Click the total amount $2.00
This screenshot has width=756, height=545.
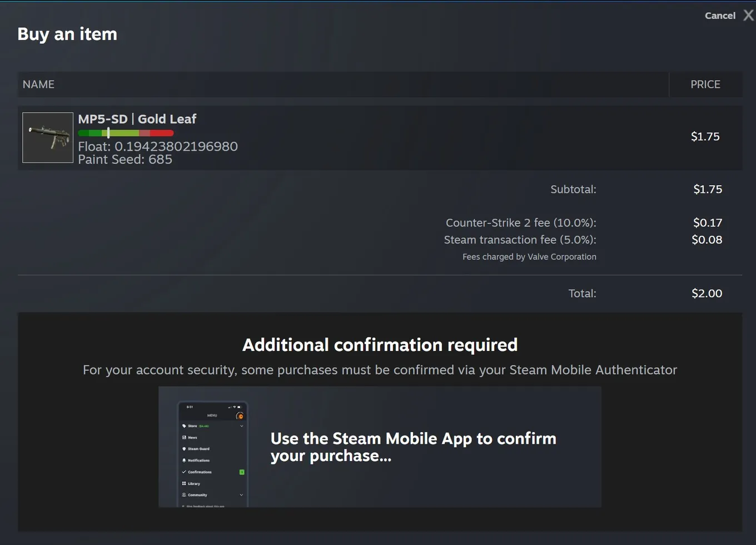pos(707,294)
